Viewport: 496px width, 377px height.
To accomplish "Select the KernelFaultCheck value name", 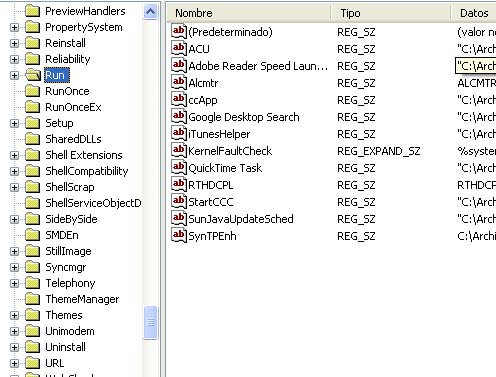I will tap(230, 151).
